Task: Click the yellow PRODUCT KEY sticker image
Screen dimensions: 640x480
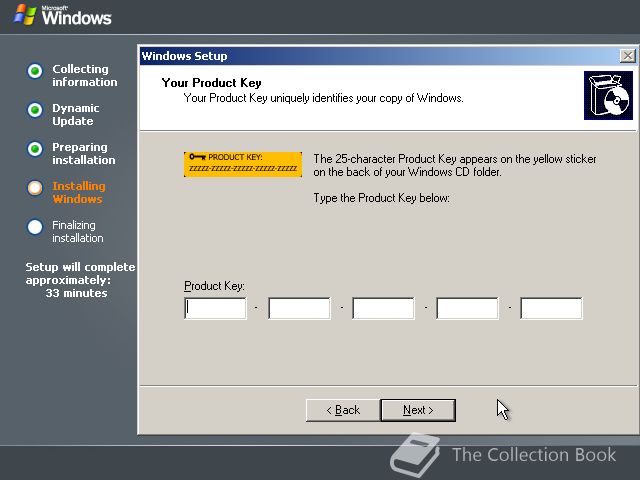Action: (243, 164)
